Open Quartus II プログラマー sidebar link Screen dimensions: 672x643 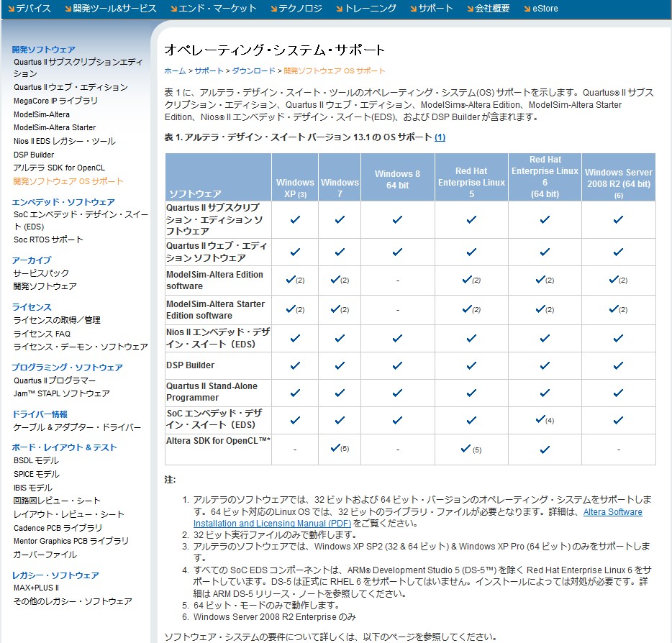(x=55, y=380)
